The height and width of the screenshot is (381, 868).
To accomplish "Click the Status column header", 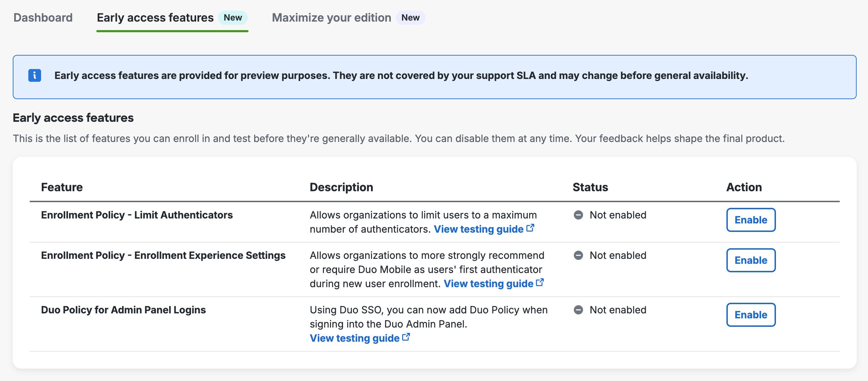I will 590,187.
